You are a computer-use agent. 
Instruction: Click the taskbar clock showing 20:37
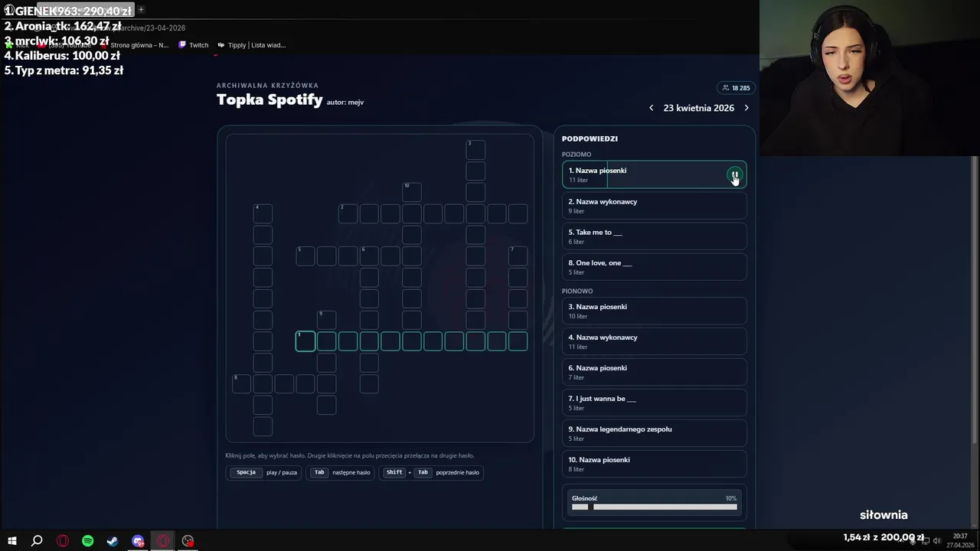point(960,541)
